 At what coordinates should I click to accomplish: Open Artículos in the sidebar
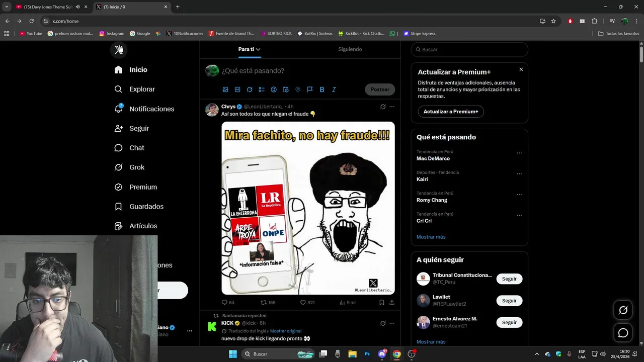[x=136, y=226]
